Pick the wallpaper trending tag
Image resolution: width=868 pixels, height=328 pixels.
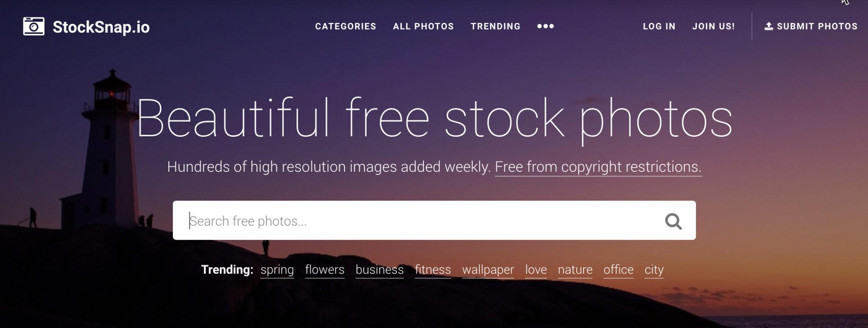click(488, 270)
